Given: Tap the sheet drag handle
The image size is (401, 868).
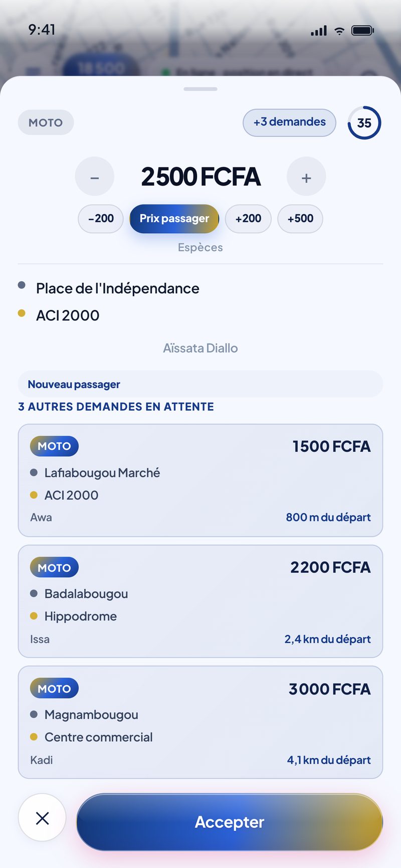Looking at the screenshot, I should point(200,89).
